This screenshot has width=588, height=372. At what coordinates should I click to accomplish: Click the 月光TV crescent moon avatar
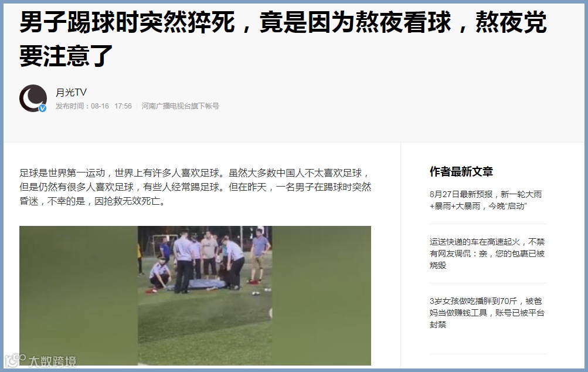pyautogui.click(x=33, y=99)
